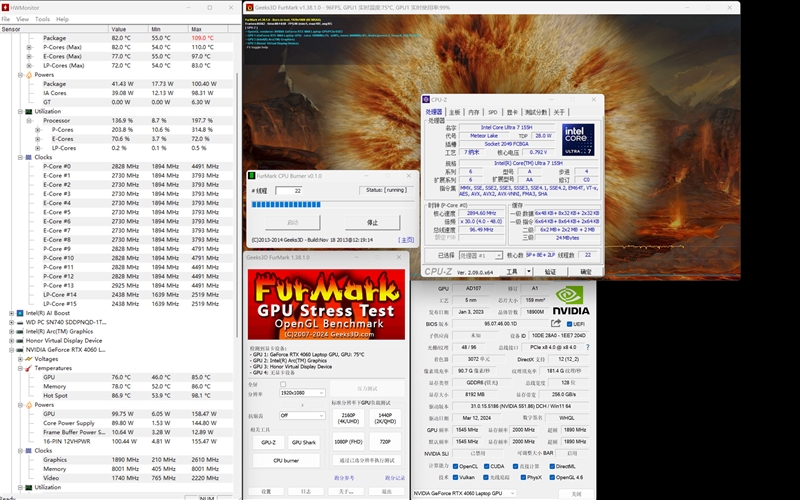Image resolution: width=800 pixels, height=500 pixels.
Task: Switch to the 主板 tab in CPU-Z
Action: tap(455, 112)
